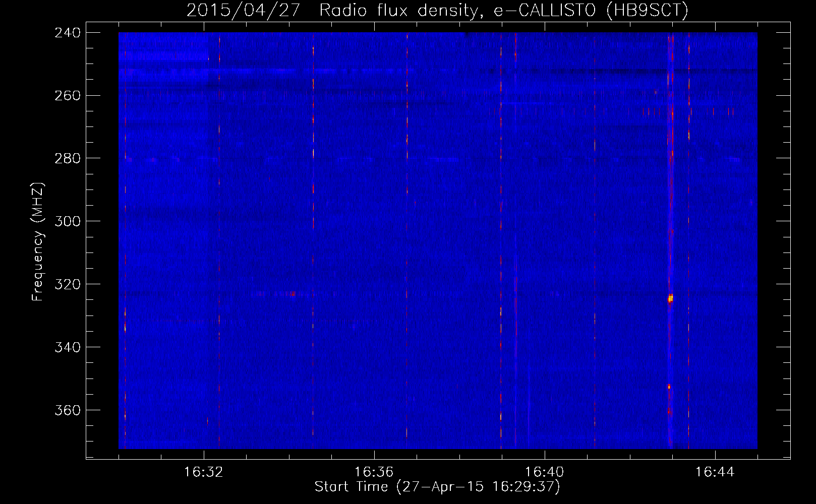Click the 360 frequency tick label
The image size is (816, 504).
(68, 411)
